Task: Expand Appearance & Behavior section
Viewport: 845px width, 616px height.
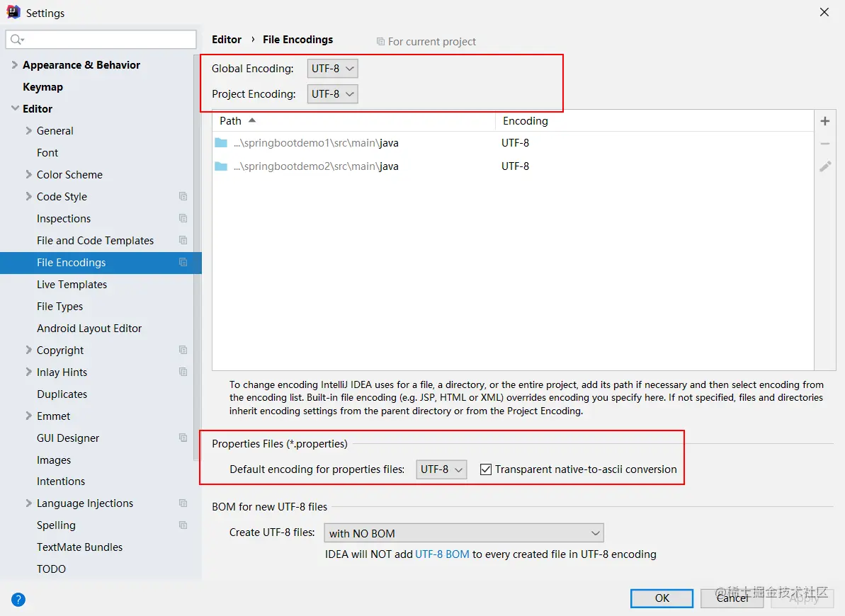Action: (x=15, y=64)
